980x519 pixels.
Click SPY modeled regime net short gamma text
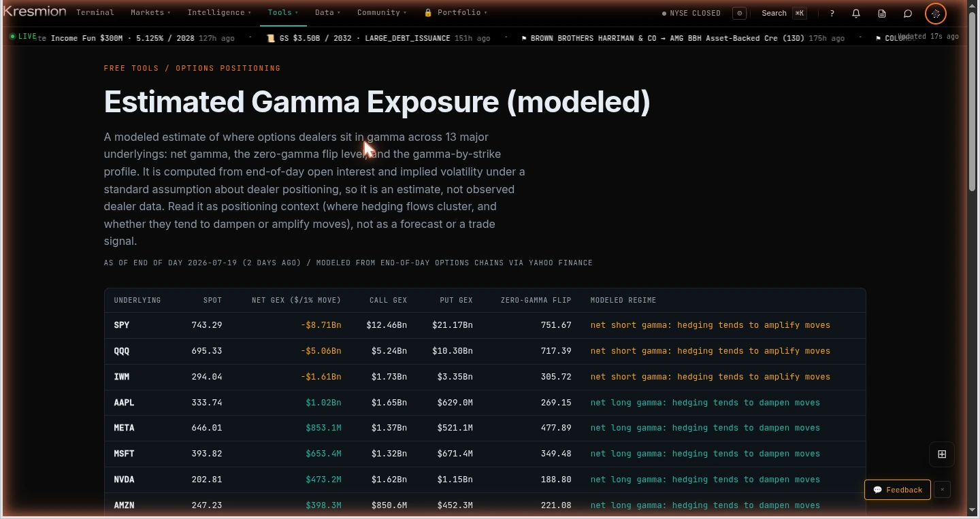pyautogui.click(x=710, y=325)
